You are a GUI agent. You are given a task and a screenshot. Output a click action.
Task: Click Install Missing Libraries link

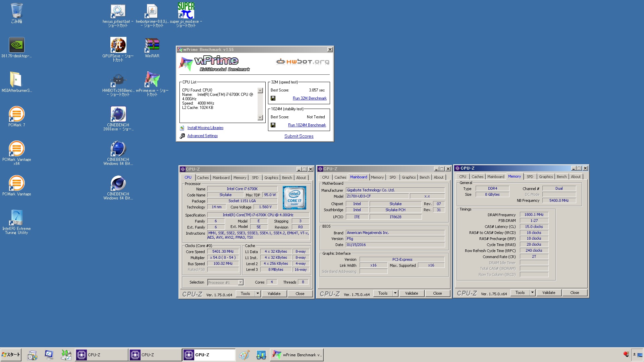205,128
